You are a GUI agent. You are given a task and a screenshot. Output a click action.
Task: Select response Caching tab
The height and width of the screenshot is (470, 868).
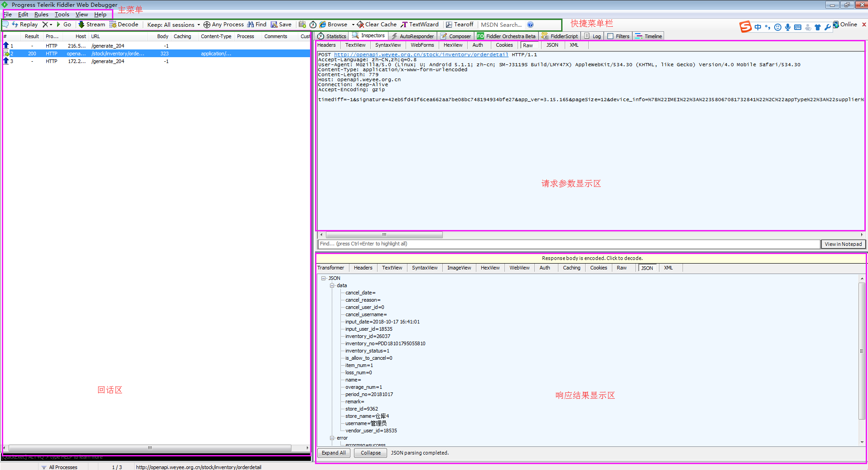tap(572, 268)
